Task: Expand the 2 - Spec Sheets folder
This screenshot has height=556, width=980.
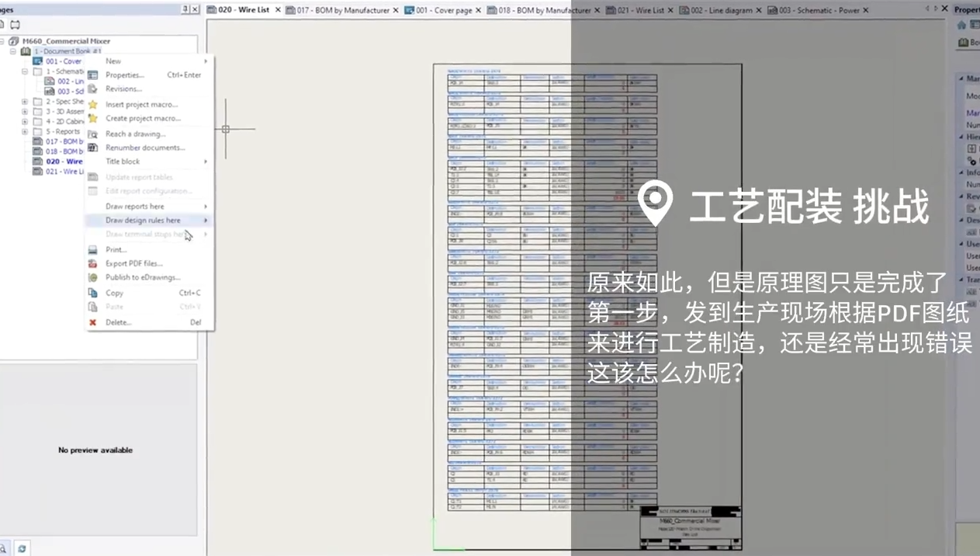Action: (25, 102)
